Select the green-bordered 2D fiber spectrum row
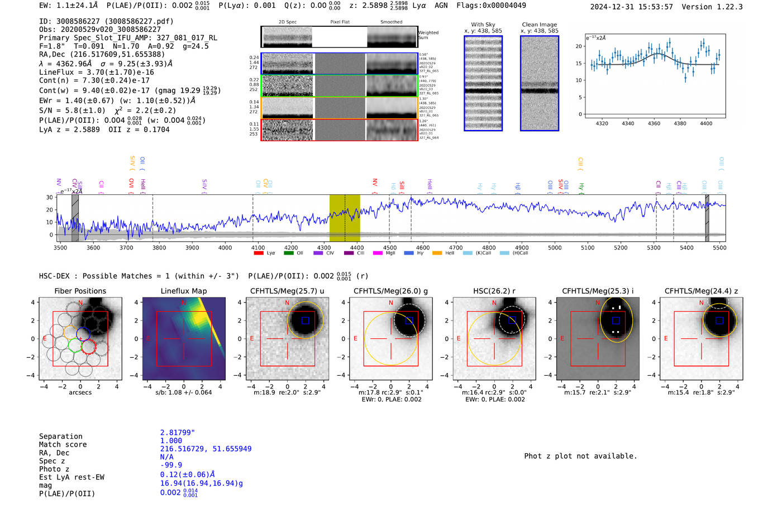Screen dimensions: 782x532 coord(339,85)
